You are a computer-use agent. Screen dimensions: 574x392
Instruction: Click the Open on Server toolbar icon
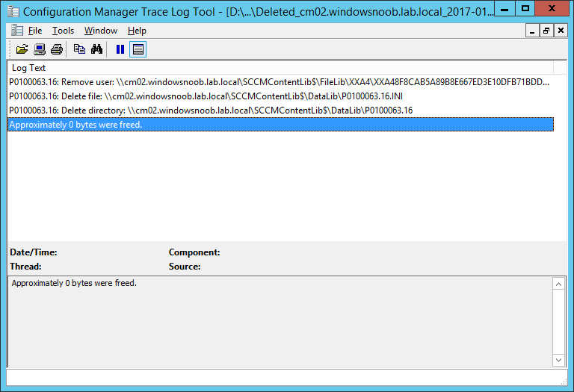coord(40,49)
